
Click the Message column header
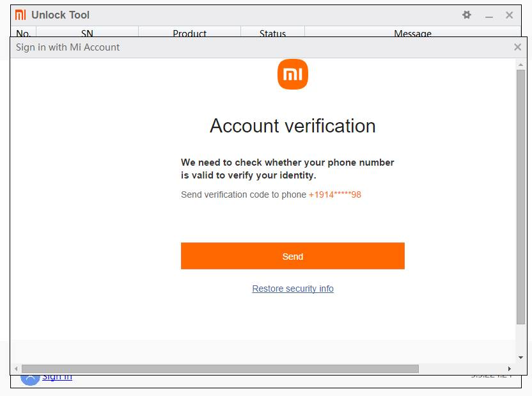412,34
